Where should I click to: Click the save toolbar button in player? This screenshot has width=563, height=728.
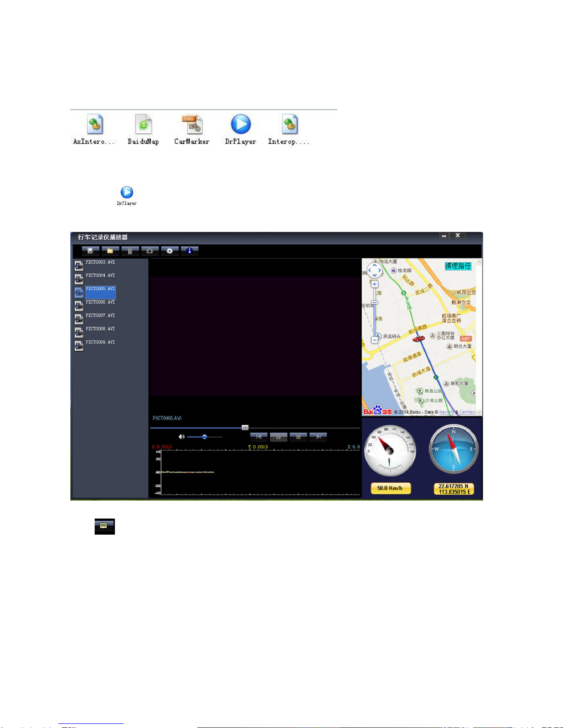(91, 251)
